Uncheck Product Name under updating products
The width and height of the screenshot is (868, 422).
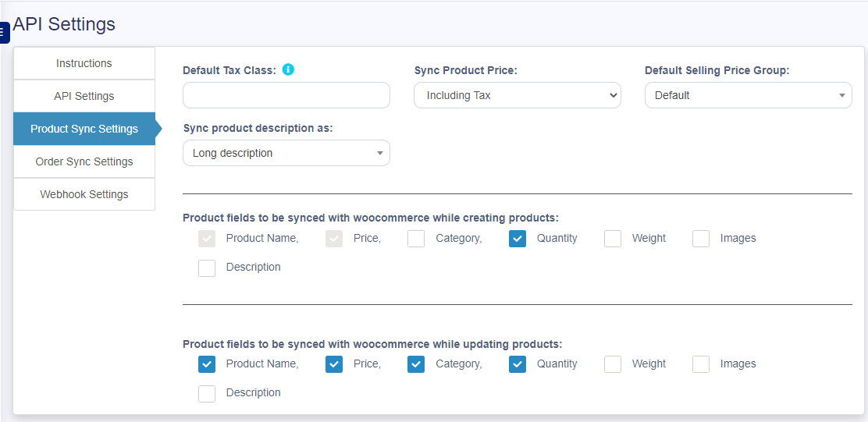point(207,364)
